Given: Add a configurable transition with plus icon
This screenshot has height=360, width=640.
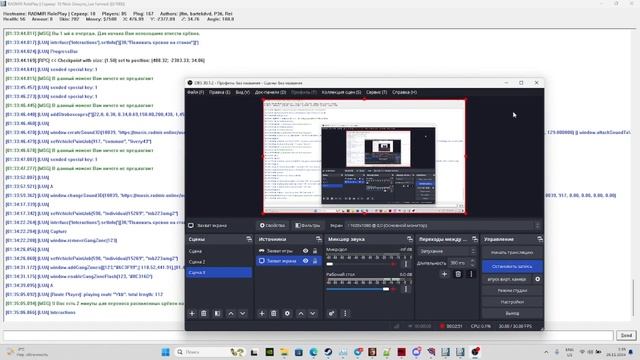Looking at the screenshot, I should (x=444, y=274).
